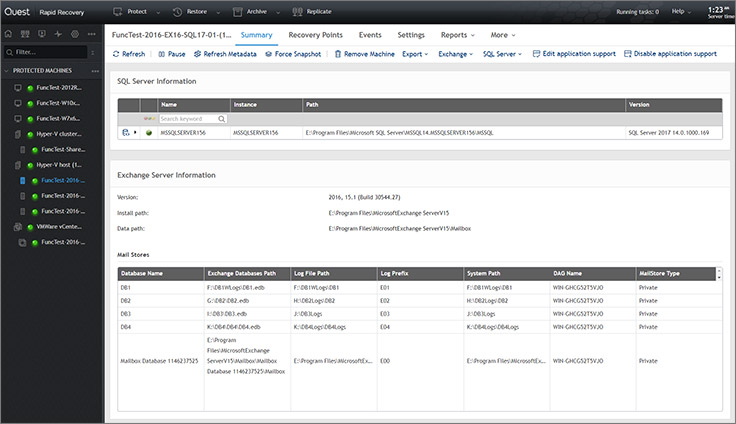Viewport: 736px width, 424px height.
Task: Click Remove Machine trash button
Action: [365, 54]
